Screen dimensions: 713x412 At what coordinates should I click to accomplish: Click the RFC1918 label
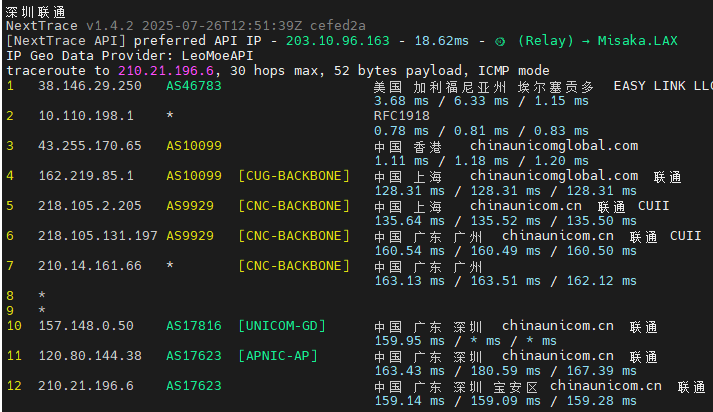point(402,116)
